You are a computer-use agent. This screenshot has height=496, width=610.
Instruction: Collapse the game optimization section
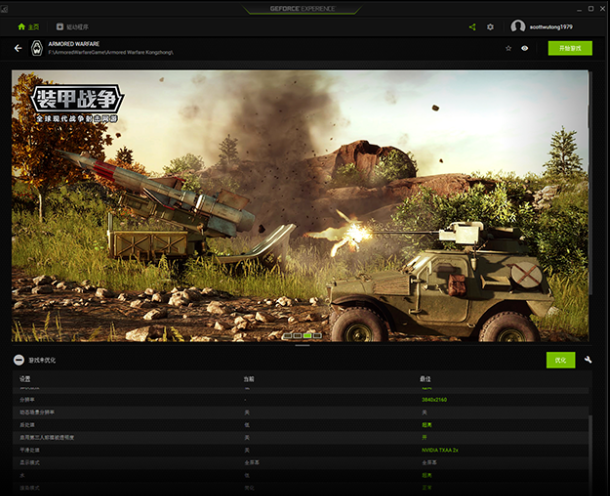[19, 360]
